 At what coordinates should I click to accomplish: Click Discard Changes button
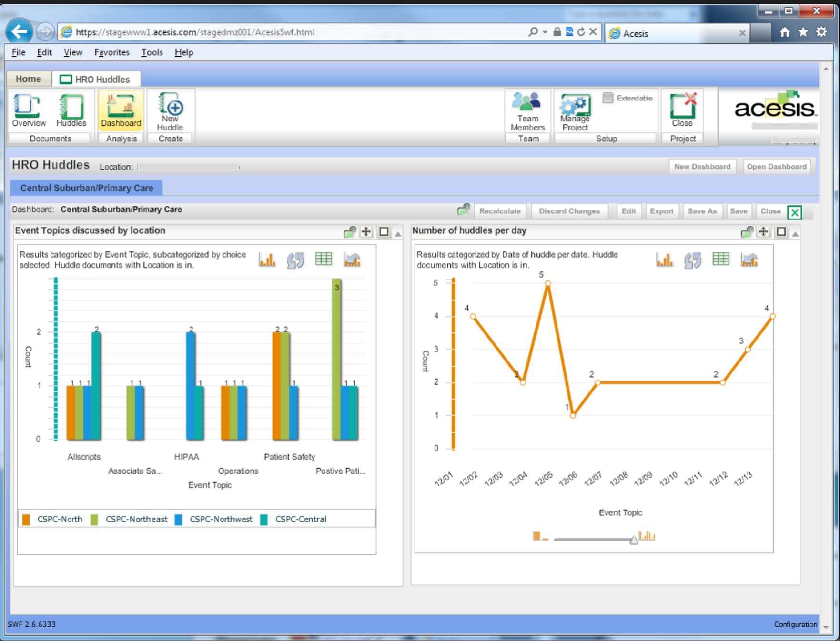click(569, 211)
